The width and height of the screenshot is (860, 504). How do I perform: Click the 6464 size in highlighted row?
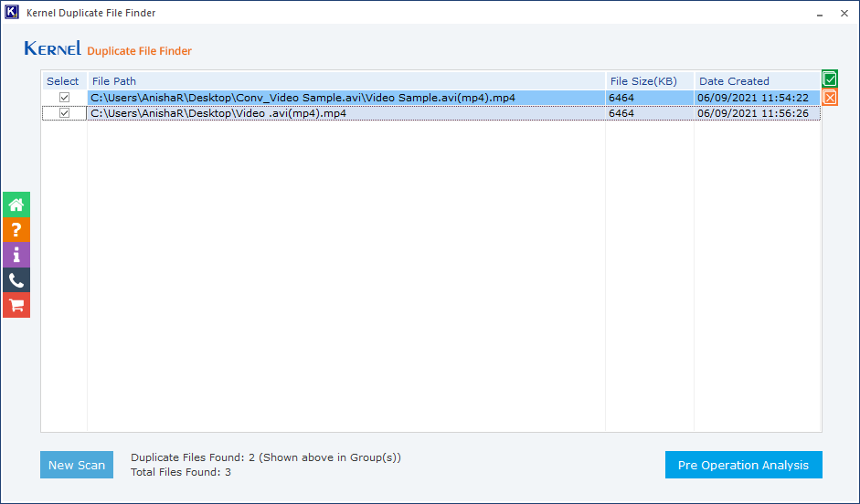621,98
